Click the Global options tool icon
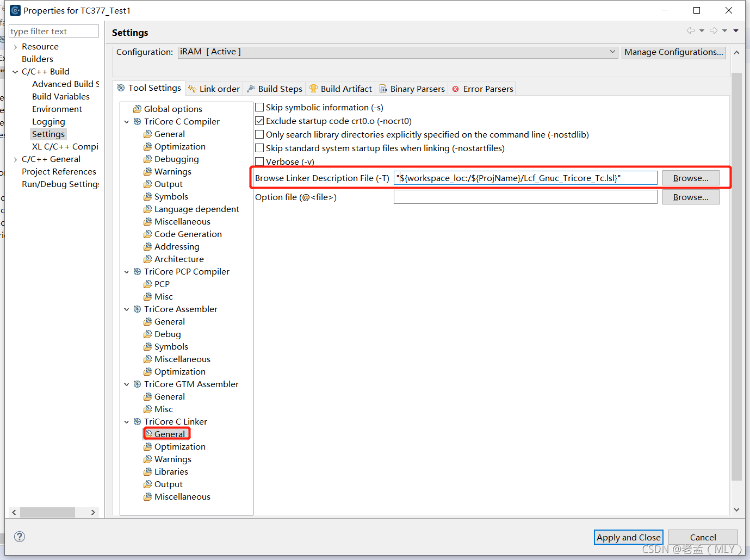The image size is (750, 560). (138, 109)
